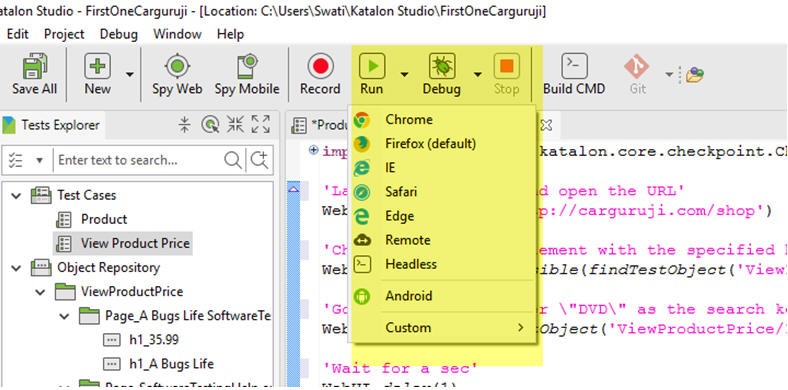Click the Tests Explorer search field
The image size is (788, 390).
[139, 160]
